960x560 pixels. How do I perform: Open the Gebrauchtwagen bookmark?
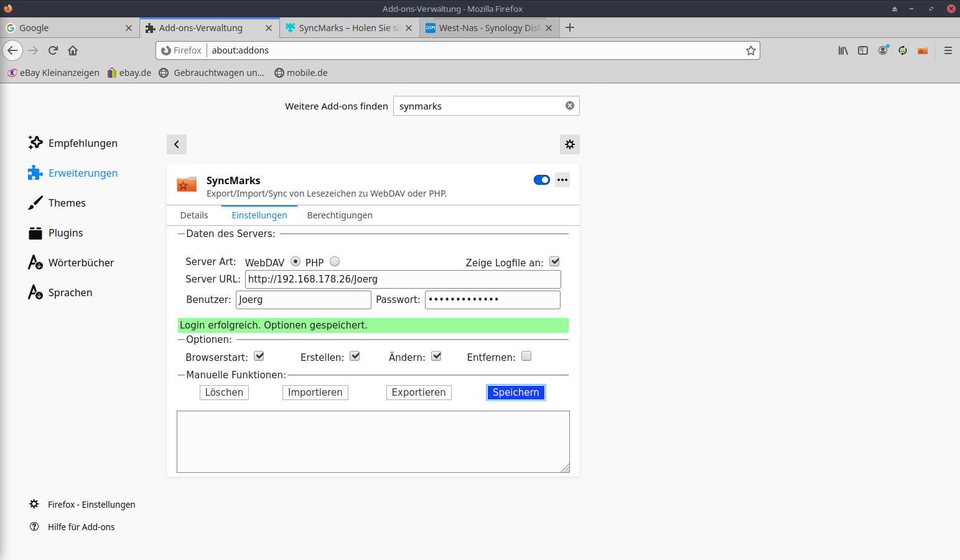pyautogui.click(x=212, y=73)
